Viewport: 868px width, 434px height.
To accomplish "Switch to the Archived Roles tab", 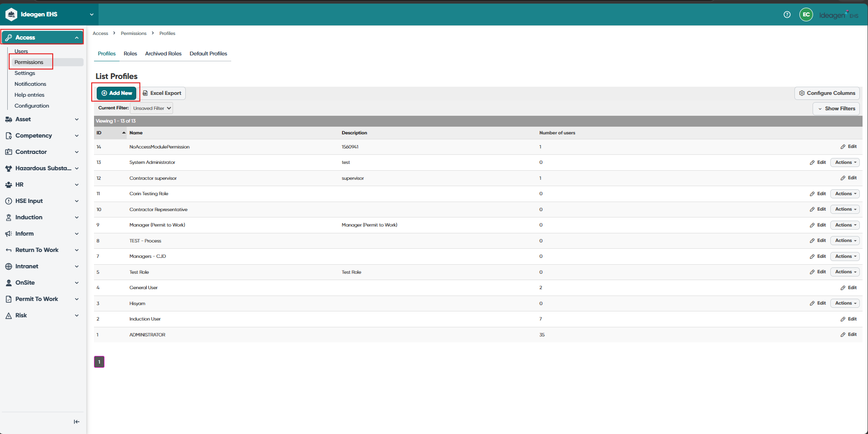I will coord(163,54).
